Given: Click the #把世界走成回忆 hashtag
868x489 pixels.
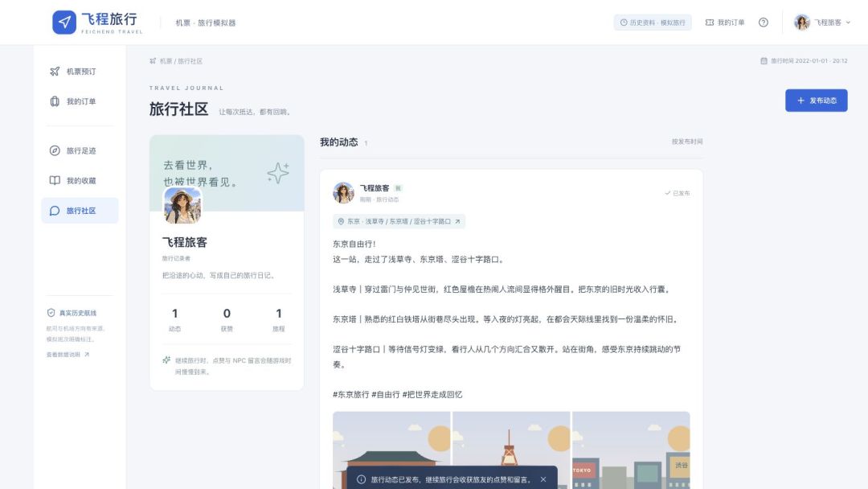Looking at the screenshot, I should (432, 394).
